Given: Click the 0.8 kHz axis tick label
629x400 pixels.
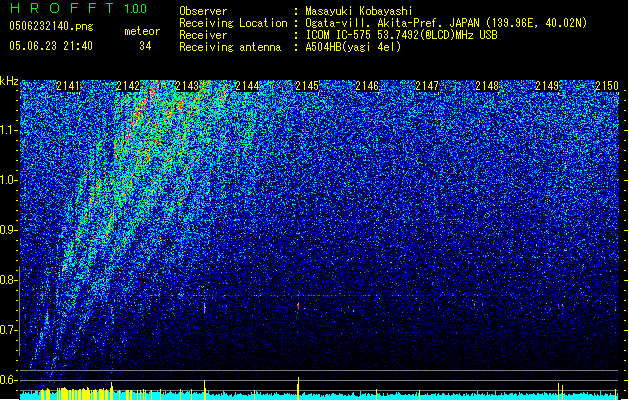Looking at the screenshot, I should click(x=9, y=280).
